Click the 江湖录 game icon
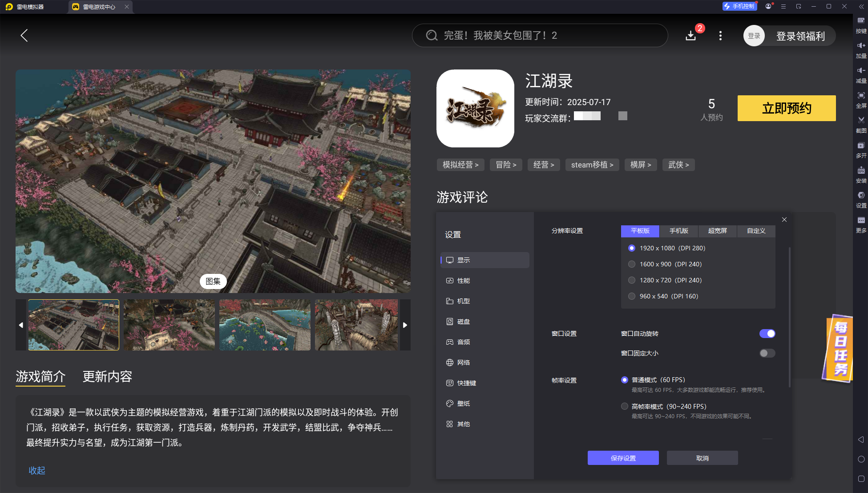 [x=475, y=108]
